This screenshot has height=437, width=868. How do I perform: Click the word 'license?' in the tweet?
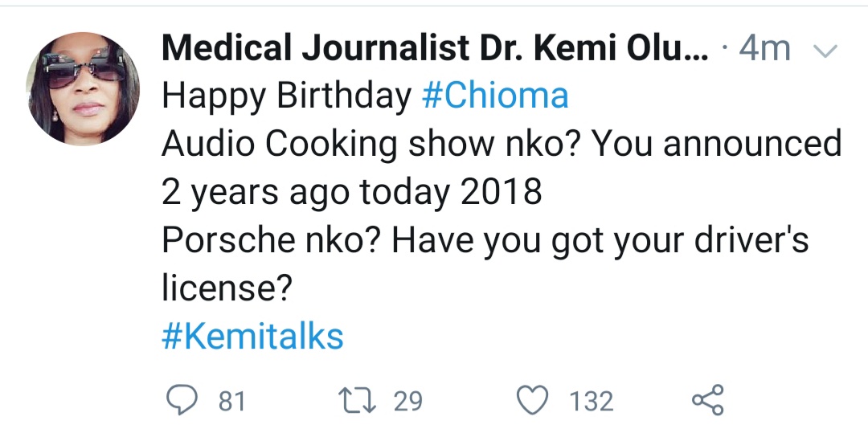coord(226,289)
